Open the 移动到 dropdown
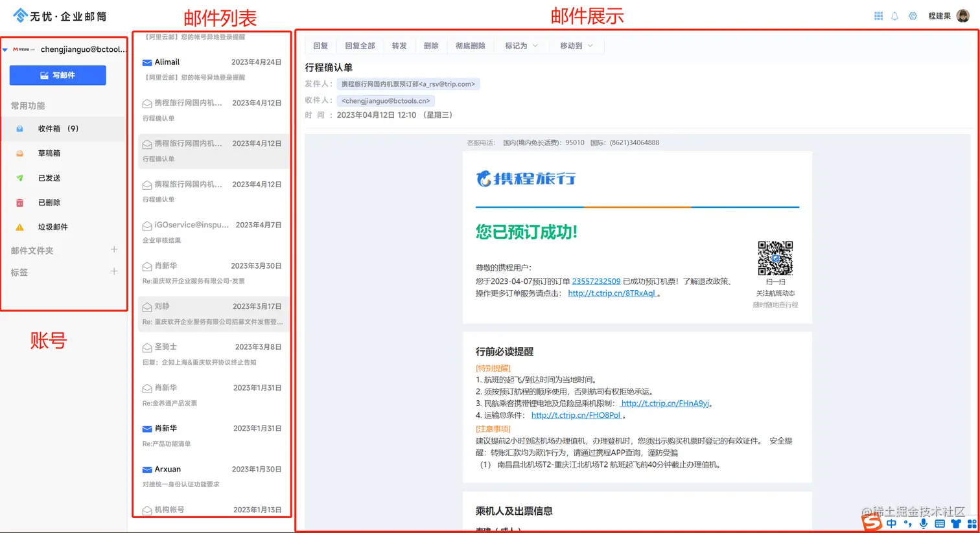The height and width of the screenshot is (533, 980). pyautogui.click(x=576, y=46)
